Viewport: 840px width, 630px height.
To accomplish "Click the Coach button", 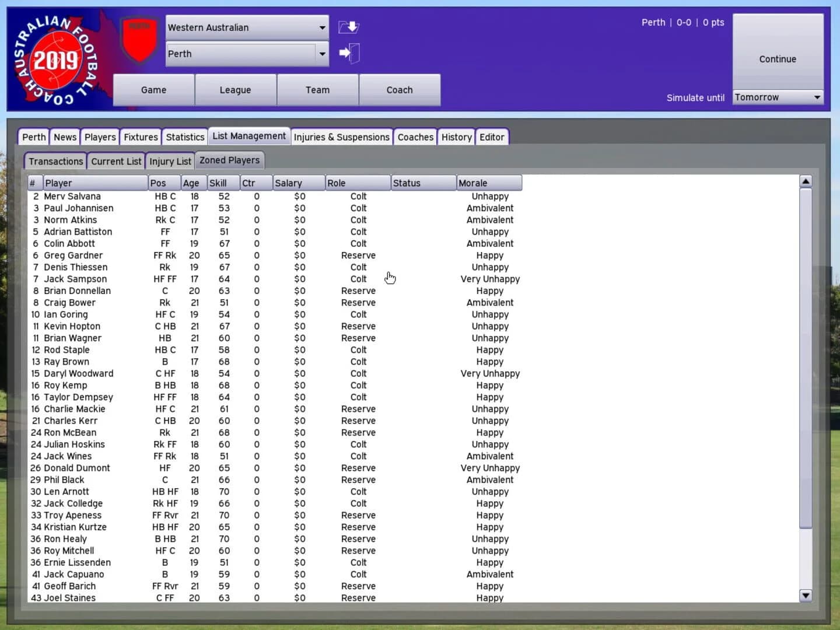I will 399,90.
